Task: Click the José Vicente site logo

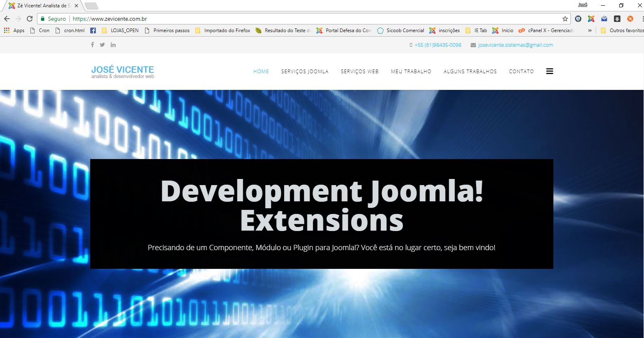Action: [x=123, y=72]
